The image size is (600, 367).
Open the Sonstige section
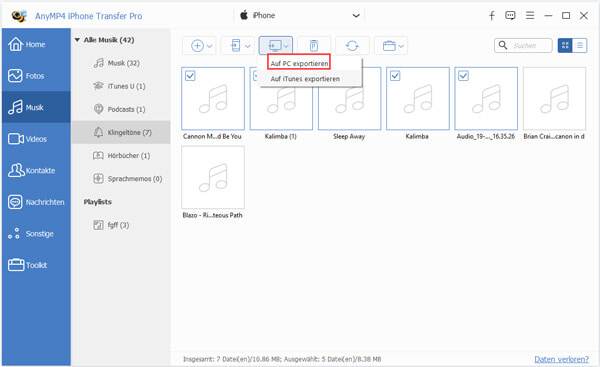36,233
